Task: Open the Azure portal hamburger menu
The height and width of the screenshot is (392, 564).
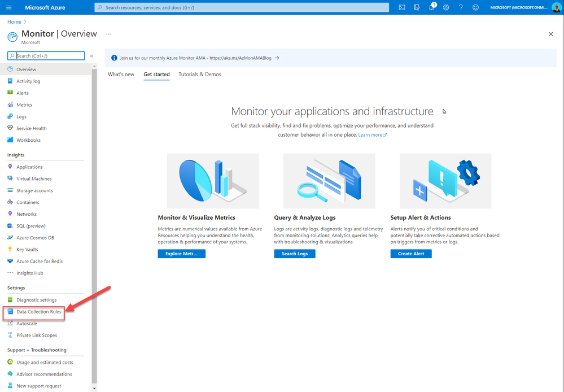Action: point(9,7)
